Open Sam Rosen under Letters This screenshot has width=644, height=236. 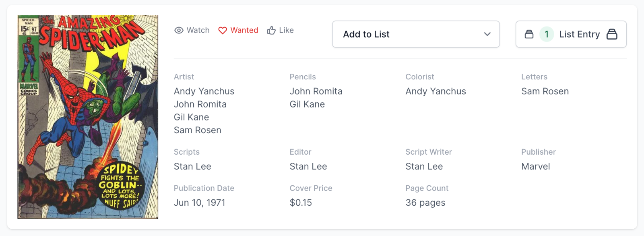(x=545, y=91)
